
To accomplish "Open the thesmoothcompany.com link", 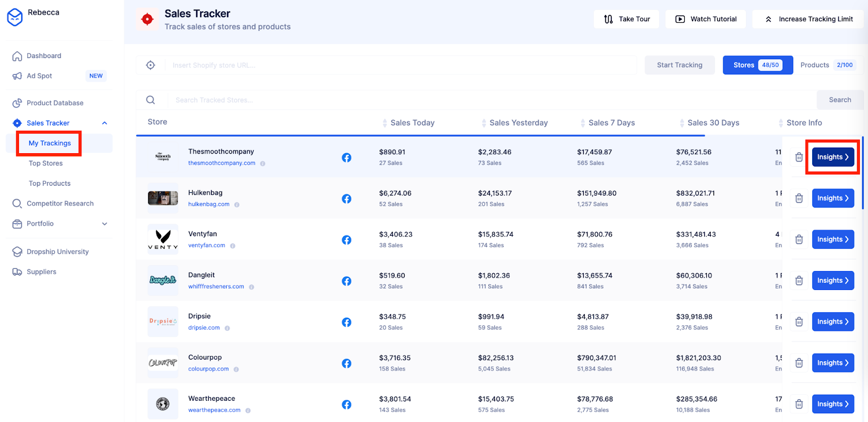I will click(x=221, y=163).
